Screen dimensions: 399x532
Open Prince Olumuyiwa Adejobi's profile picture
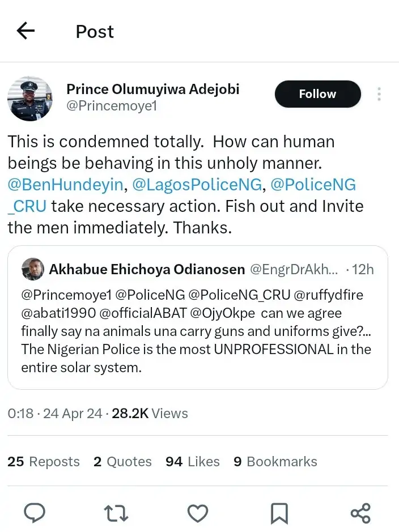coord(29,99)
